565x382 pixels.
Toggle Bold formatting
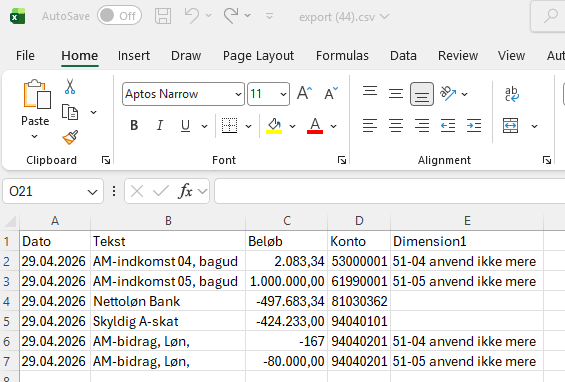pyautogui.click(x=134, y=125)
